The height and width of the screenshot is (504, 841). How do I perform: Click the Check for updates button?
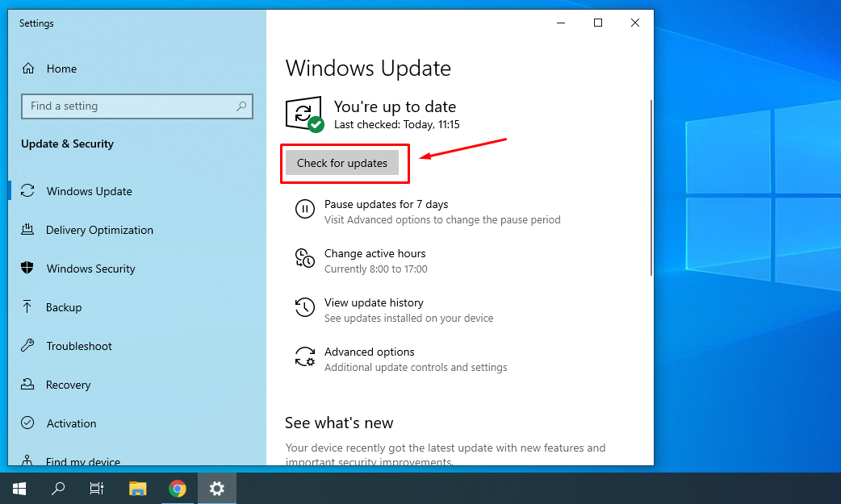(342, 163)
